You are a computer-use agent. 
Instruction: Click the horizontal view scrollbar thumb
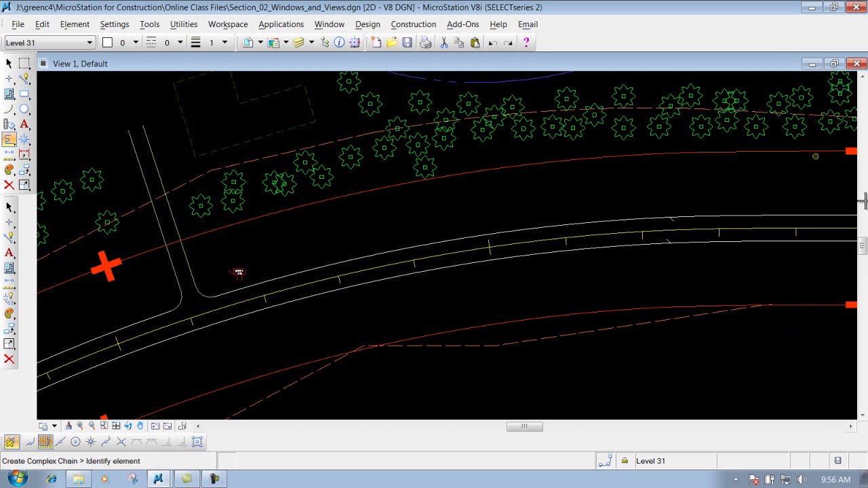(x=524, y=426)
